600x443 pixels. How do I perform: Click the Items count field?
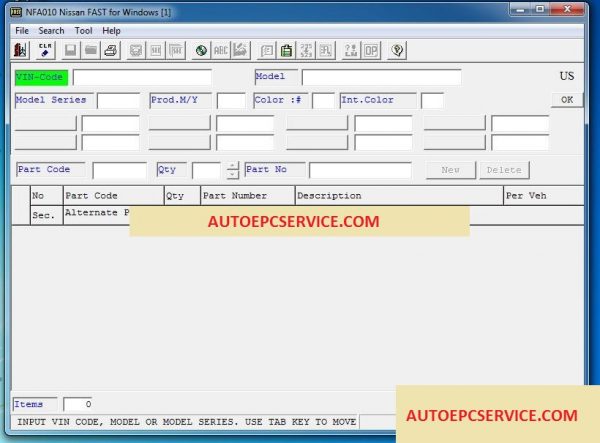(x=78, y=404)
